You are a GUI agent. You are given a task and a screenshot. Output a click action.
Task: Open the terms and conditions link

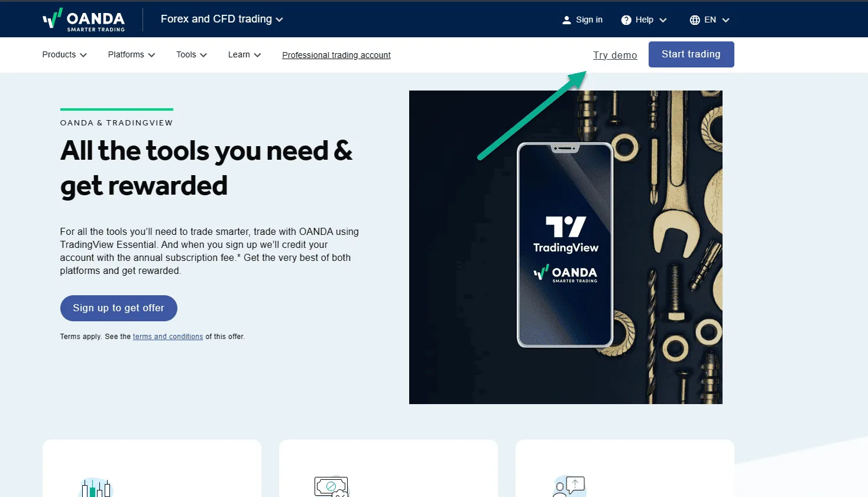click(168, 337)
